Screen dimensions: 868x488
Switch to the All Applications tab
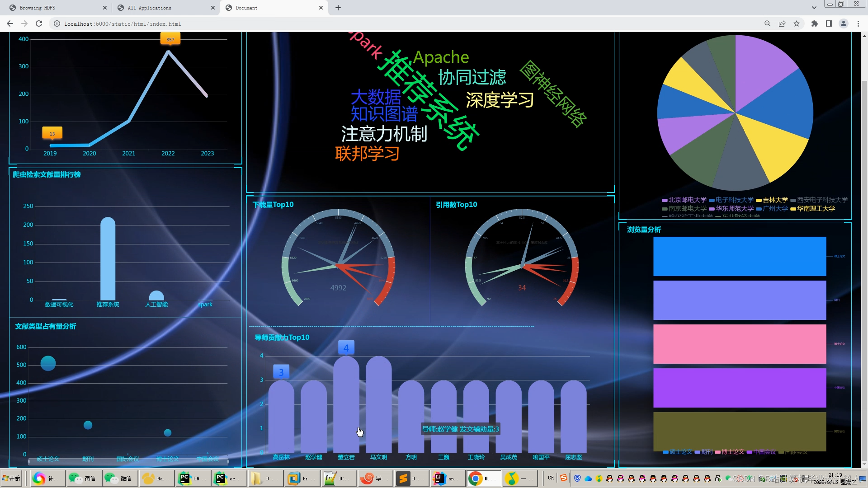tap(149, 8)
